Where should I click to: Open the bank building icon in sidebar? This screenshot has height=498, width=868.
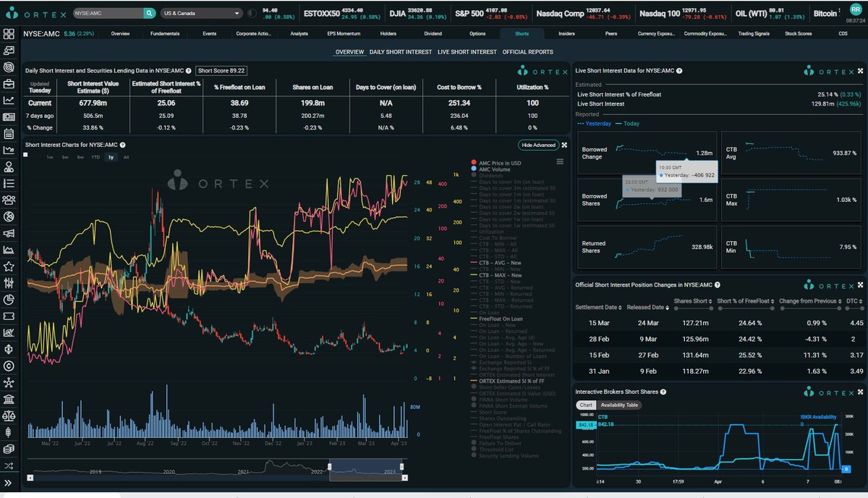tap(9, 400)
